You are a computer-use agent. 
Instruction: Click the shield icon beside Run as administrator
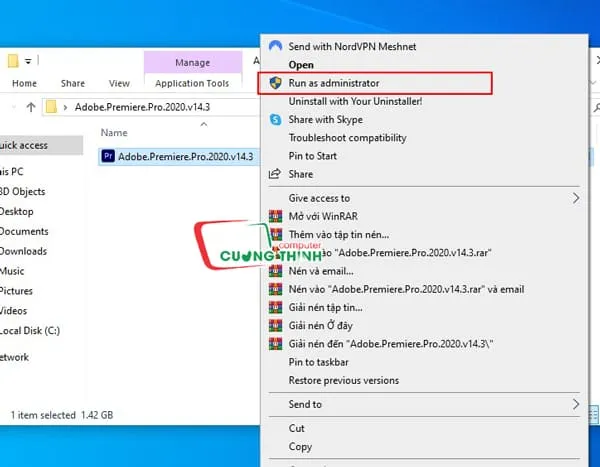point(275,83)
